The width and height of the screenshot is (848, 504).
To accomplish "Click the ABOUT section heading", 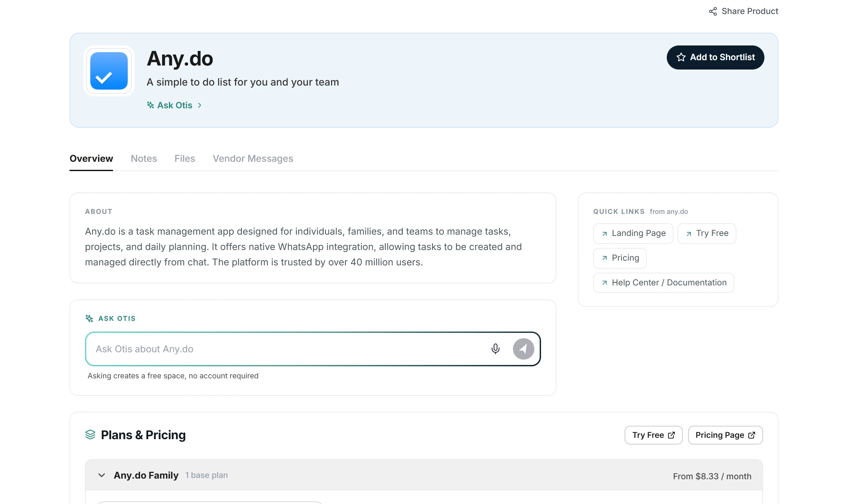I will (99, 212).
